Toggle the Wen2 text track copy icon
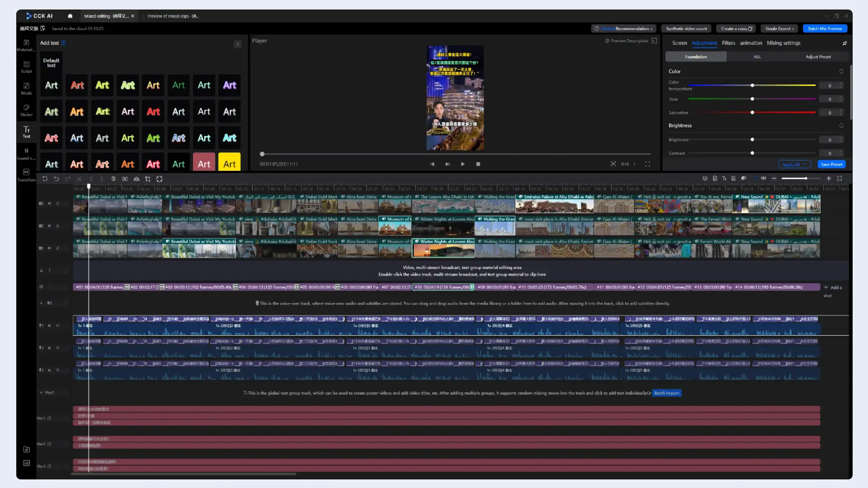This screenshot has height=488, width=868. coord(49,444)
